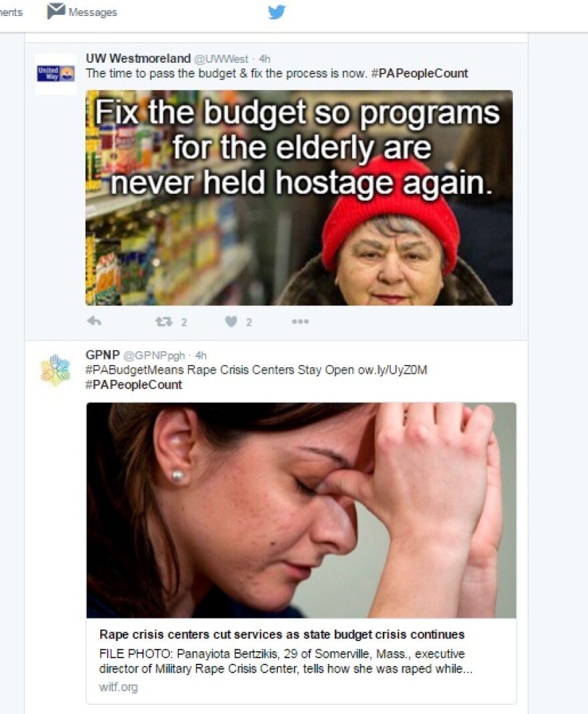588x714 pixels.
Task: Open rape crisis centers article image
Action: pyautogui.click(x=301, y=510)
